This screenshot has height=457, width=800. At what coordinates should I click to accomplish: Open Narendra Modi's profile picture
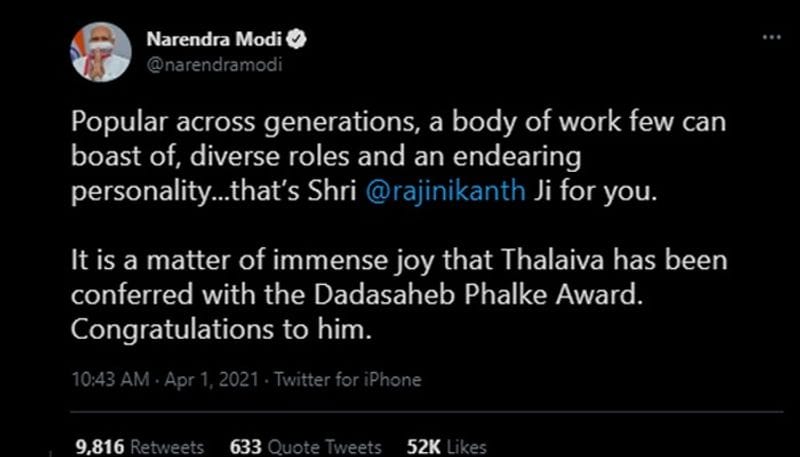[x=101, y=52]
